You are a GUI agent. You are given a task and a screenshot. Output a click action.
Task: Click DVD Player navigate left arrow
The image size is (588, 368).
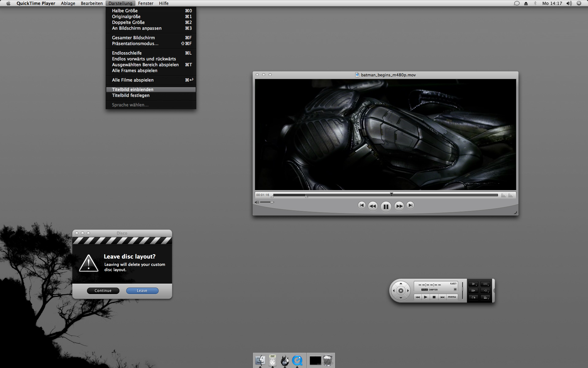coord(394,291)
